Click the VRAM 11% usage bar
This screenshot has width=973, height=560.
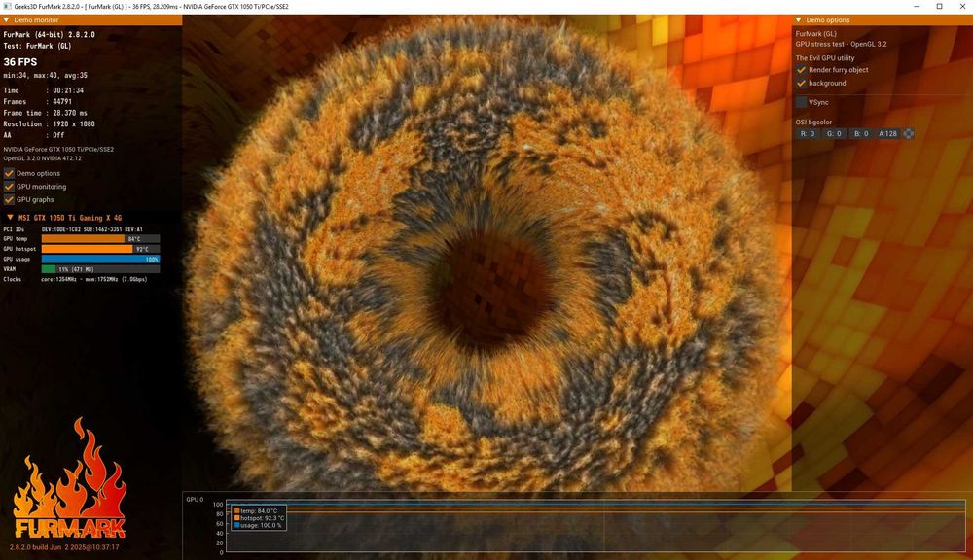100,269
